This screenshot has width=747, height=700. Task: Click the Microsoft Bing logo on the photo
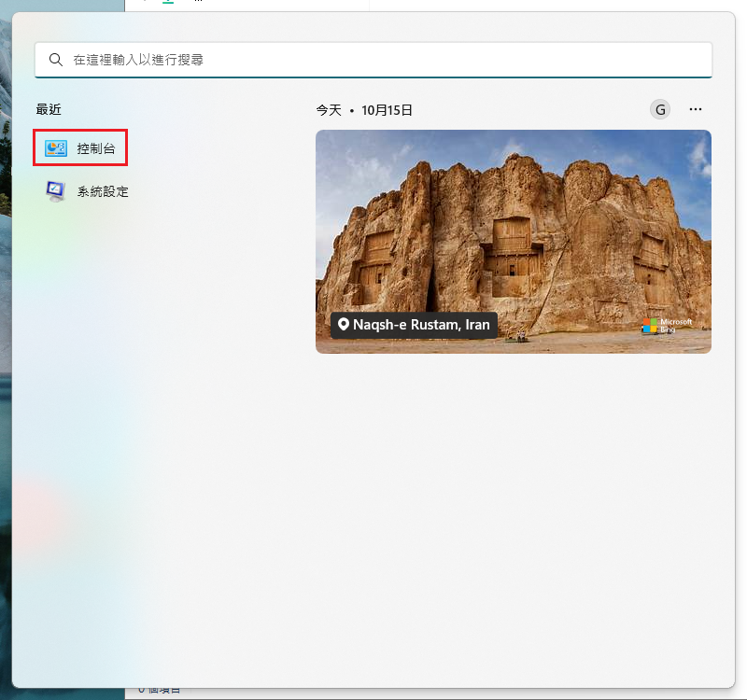[x=667, y=326]
